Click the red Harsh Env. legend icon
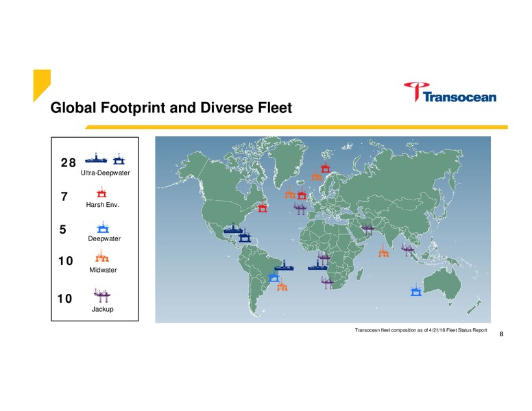 pyautogui.click(x=101, y=192)
